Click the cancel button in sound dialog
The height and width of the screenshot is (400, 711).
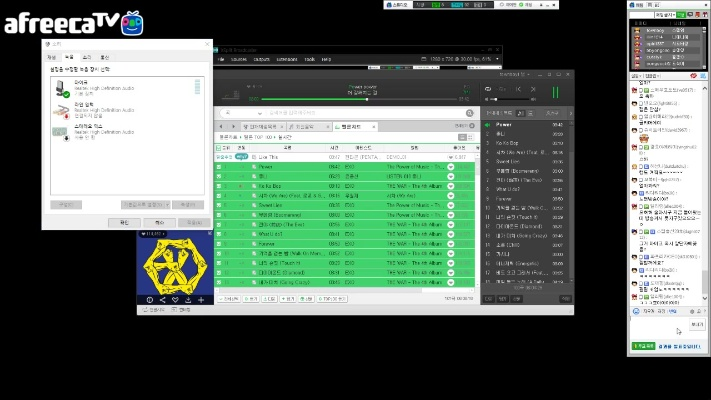point(159,222)
